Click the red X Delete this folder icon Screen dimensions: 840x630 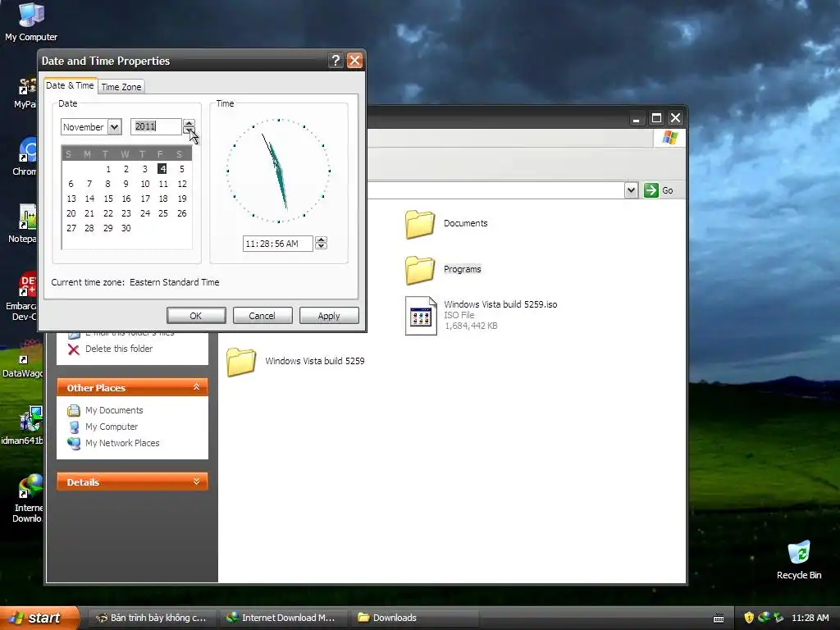coord(73,349)
